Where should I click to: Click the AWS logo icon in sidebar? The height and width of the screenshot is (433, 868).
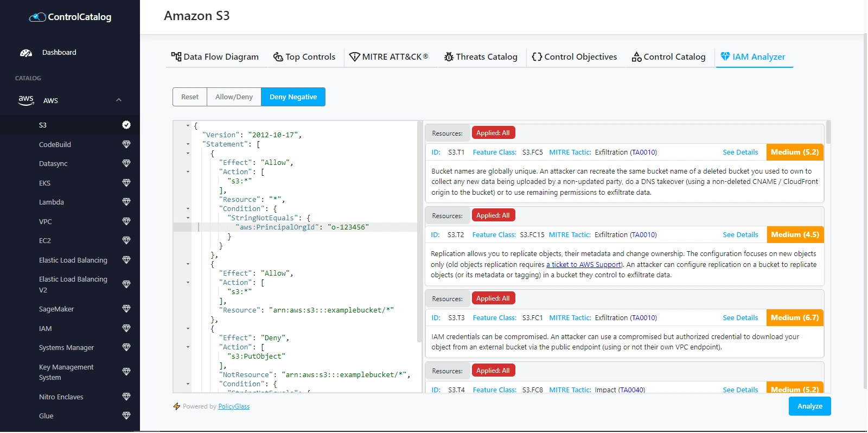click(26, 100)
